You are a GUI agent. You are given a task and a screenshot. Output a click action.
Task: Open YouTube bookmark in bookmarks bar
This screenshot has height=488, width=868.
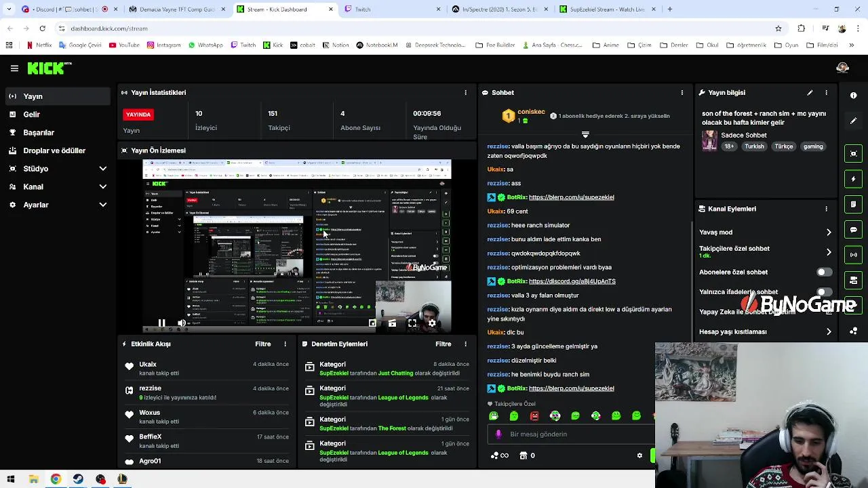pos(124,45)
